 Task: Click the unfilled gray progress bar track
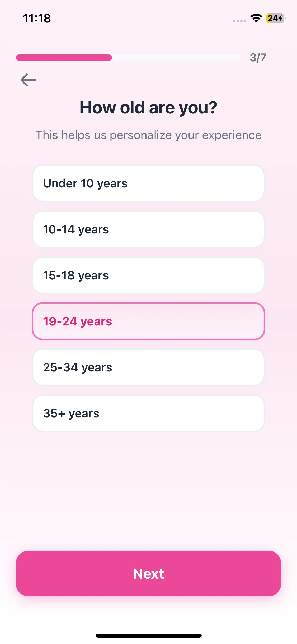176,58
